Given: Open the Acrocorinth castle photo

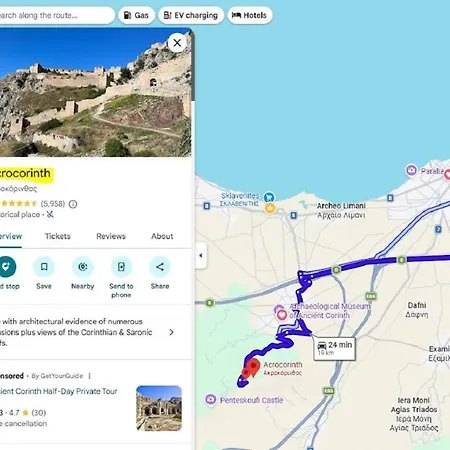Looking at the screenshot, I should coord(96,92).
